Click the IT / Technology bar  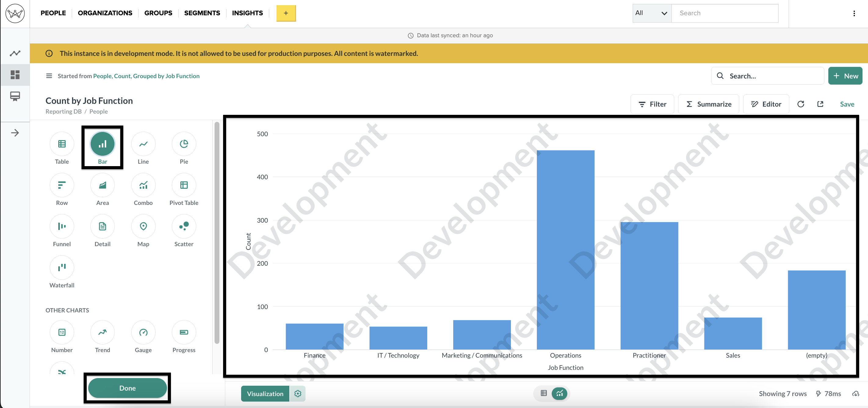tap(398, 338)
